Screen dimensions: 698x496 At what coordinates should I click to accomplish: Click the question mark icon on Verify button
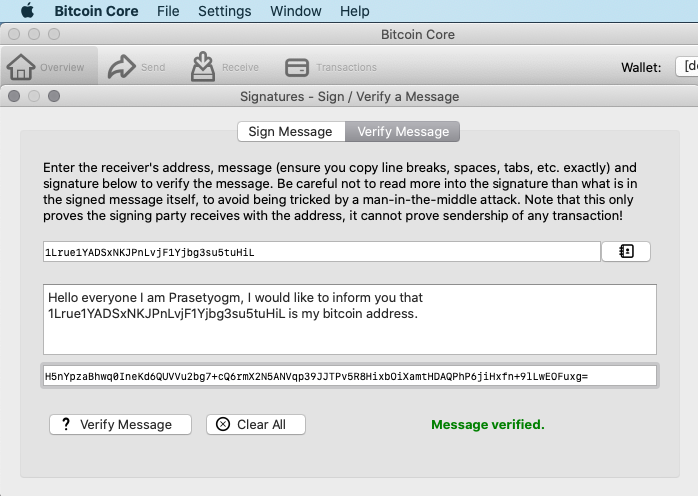66,424
